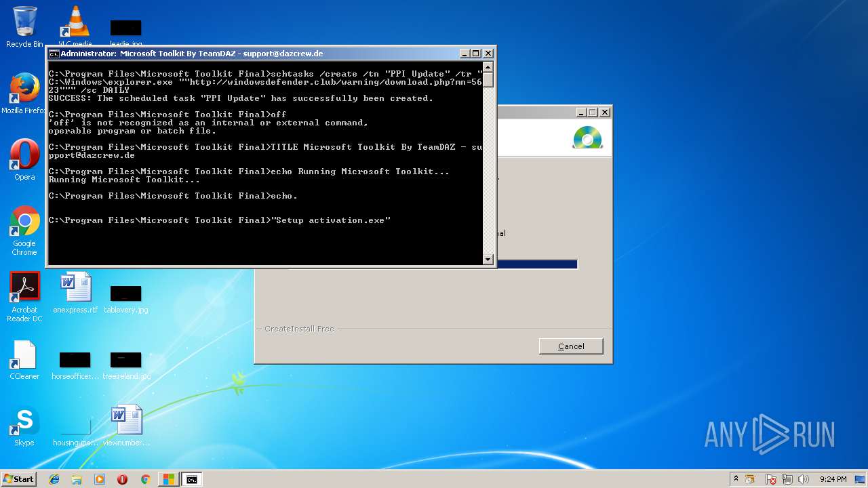Open the Recycle Bin desktop icon
868x488 pixels.
pyautogui.click(x=24, y=27)
